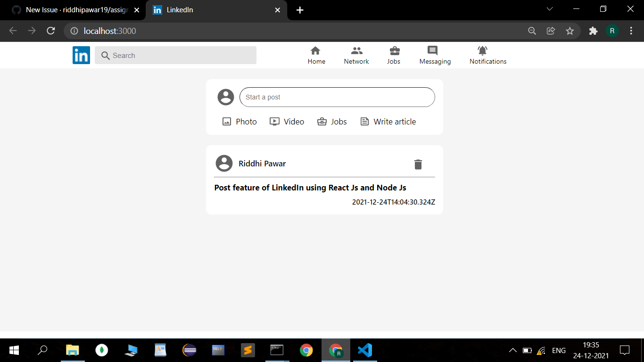Click the Start a post field

[337, 97]
